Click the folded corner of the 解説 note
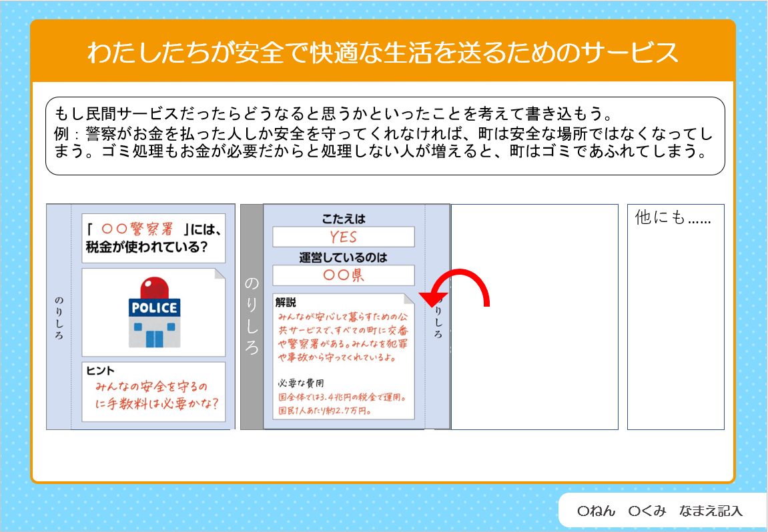Image resolution: width=768 pixels, height=532 pixels. pyautogui.click(x=408, y=299)
